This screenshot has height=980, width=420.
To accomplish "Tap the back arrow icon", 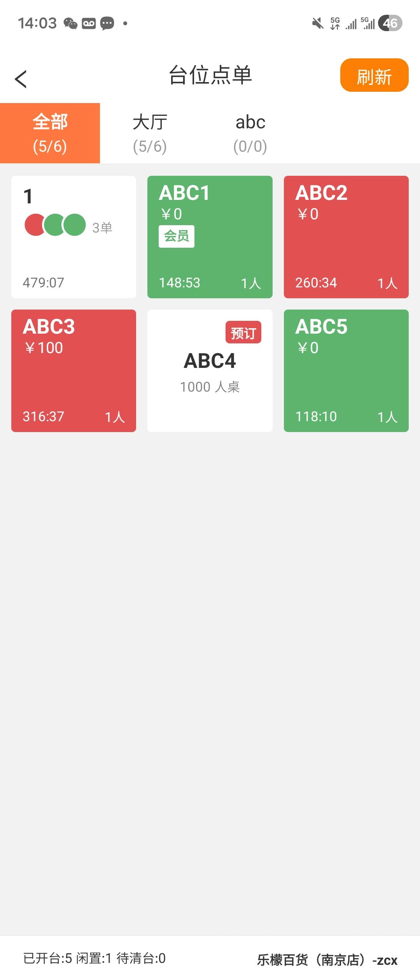I will click(21, 79).
